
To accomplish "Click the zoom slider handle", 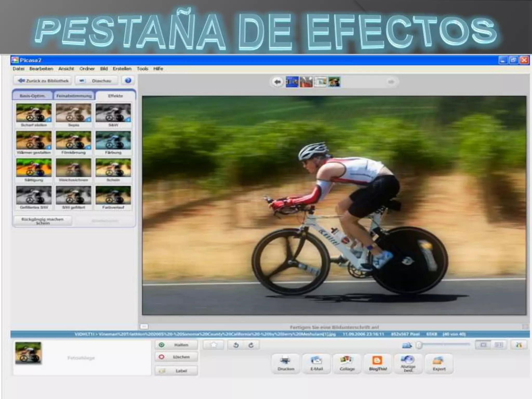I will pos(419,345).
